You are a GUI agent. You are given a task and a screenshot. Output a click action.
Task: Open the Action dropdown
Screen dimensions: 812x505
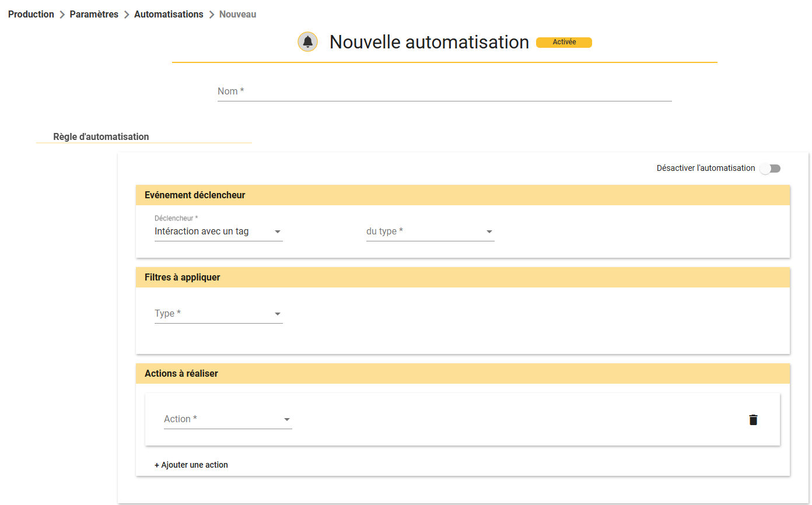pos(228,419)
